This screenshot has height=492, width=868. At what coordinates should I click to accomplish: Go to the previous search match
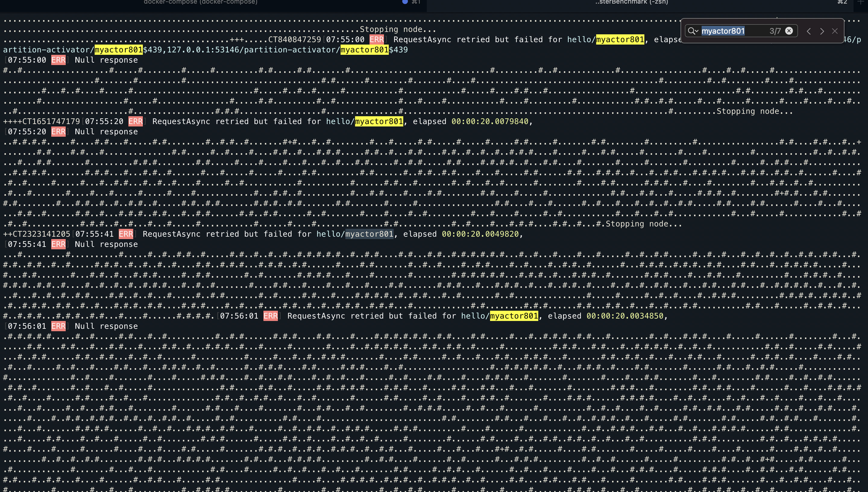[x=809, y=31]
